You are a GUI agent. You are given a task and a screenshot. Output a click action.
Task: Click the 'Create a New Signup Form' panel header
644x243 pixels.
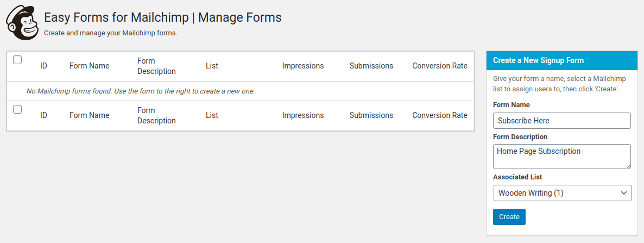tap(562, 60)
